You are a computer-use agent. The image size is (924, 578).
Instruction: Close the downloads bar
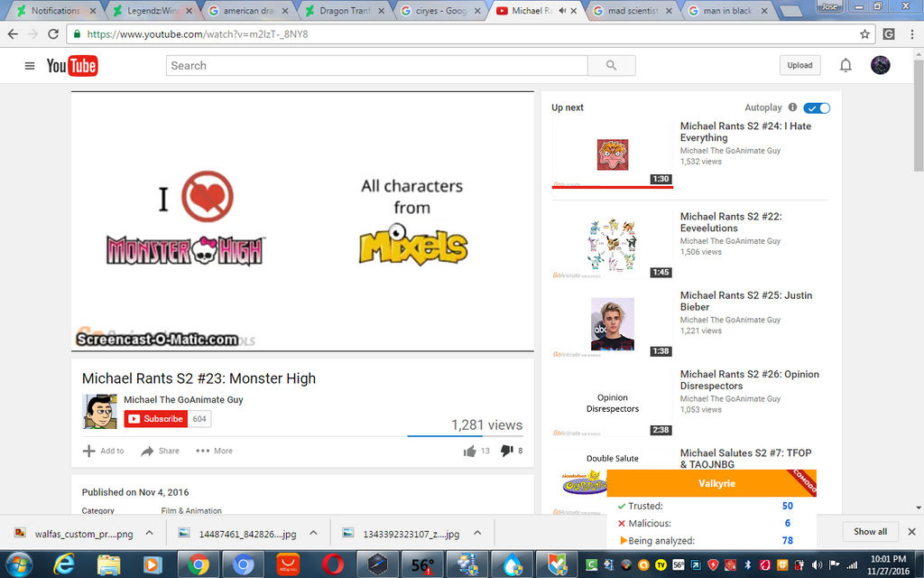(911, 532)
